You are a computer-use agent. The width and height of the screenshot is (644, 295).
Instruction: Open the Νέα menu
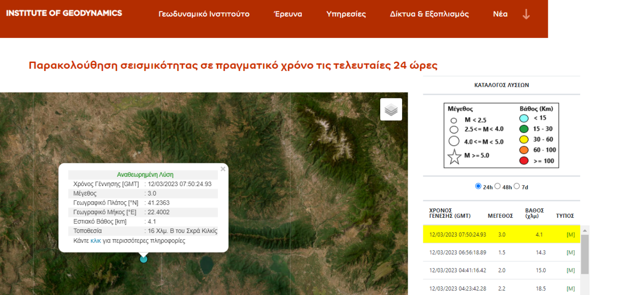tap(501, 14)
